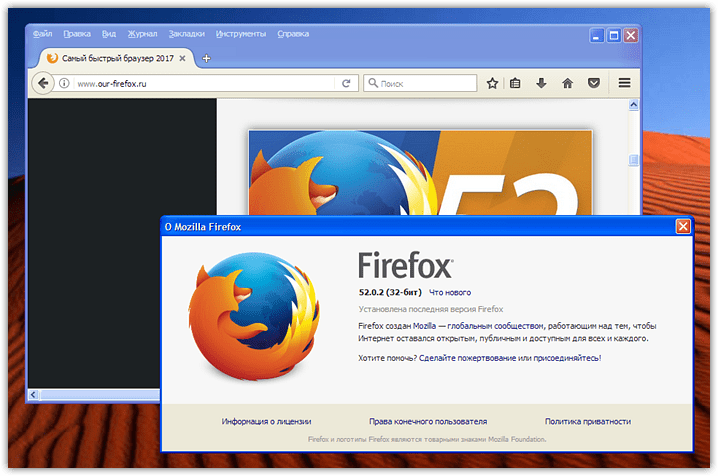
Task: Show site information via the info icon
Action: point(64,83)
